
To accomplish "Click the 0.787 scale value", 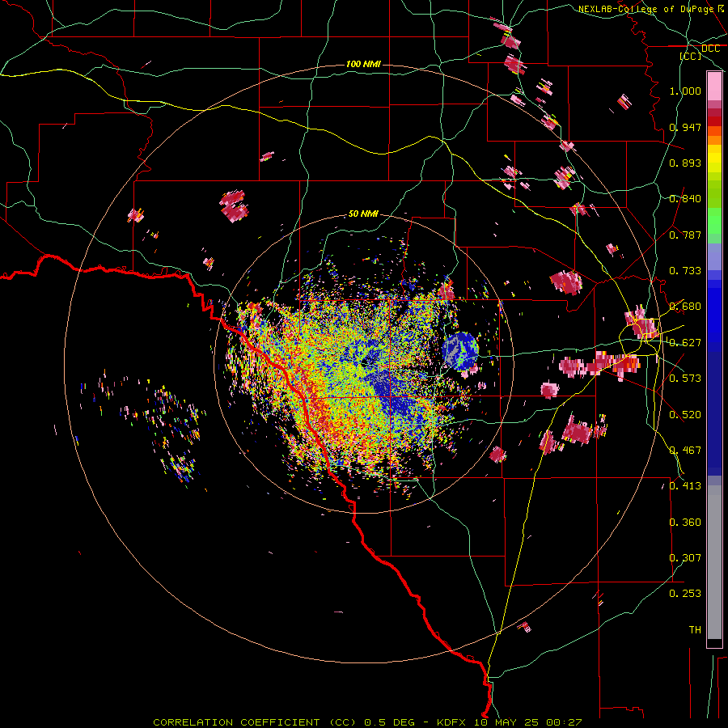I will pos(685,235).
